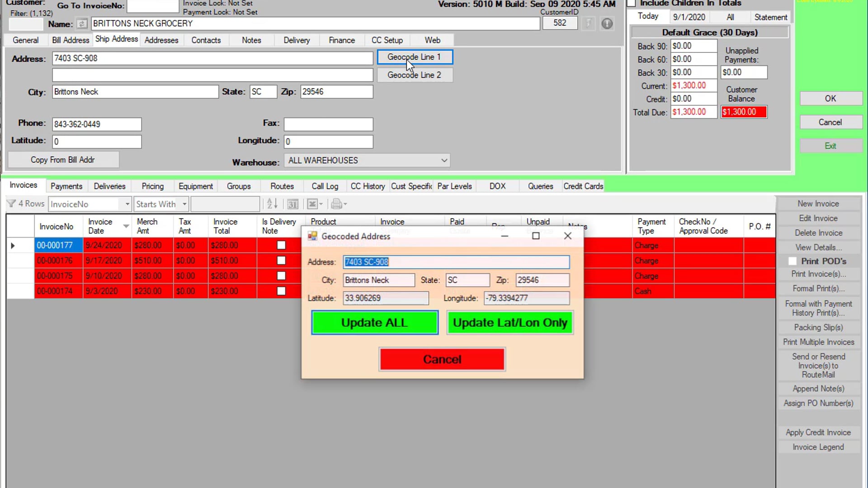Select the row pointer arrow for invoice 00-000177
This screenshot has height=488, width=868.
coord(13,245)
